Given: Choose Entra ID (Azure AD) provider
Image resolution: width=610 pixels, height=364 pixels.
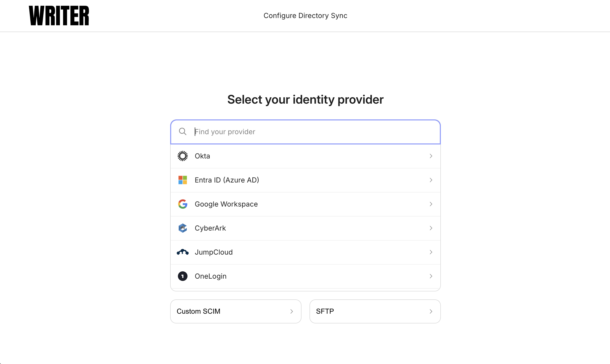Looking at the screenshot, I should tap(306, 180).
